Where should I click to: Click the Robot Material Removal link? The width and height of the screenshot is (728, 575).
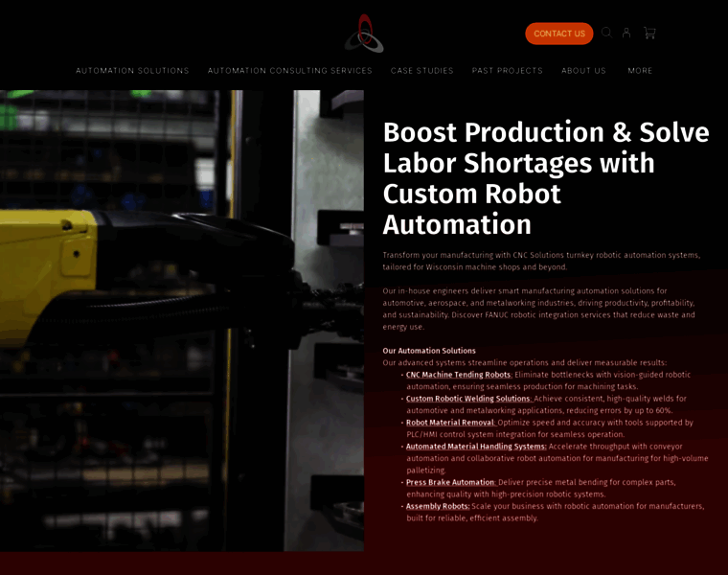tap(450, 423)
